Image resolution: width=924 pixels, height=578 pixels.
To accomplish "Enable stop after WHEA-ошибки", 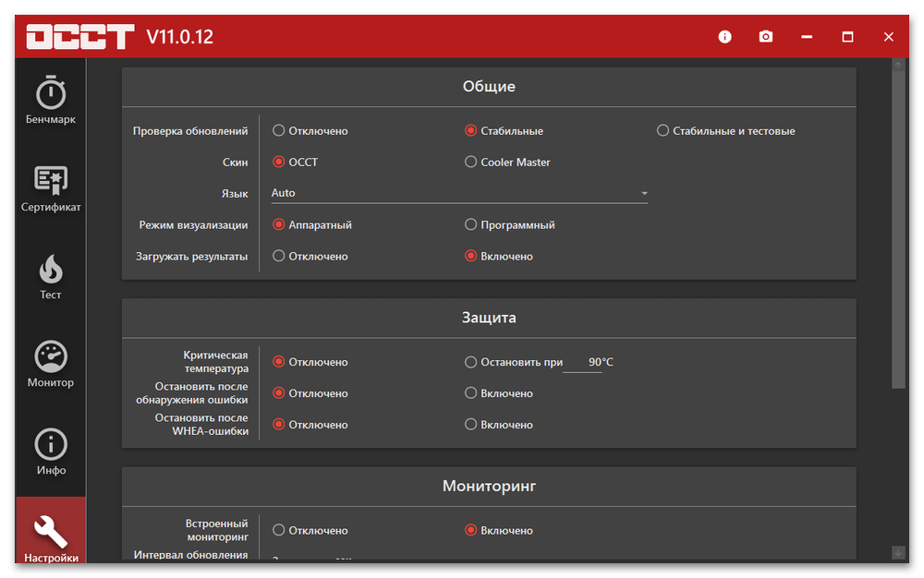I will 471,425.
